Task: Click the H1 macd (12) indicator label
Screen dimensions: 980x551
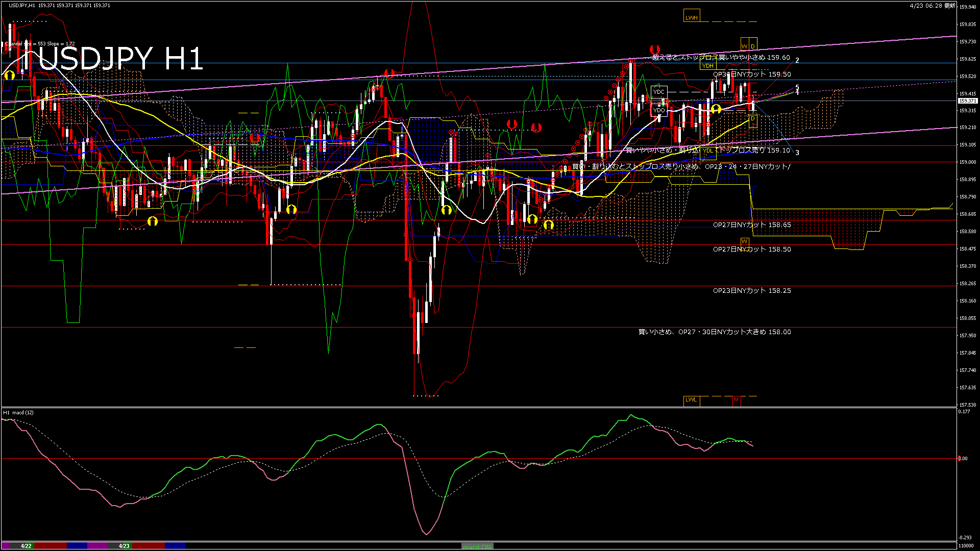Action: coord(18,412)
